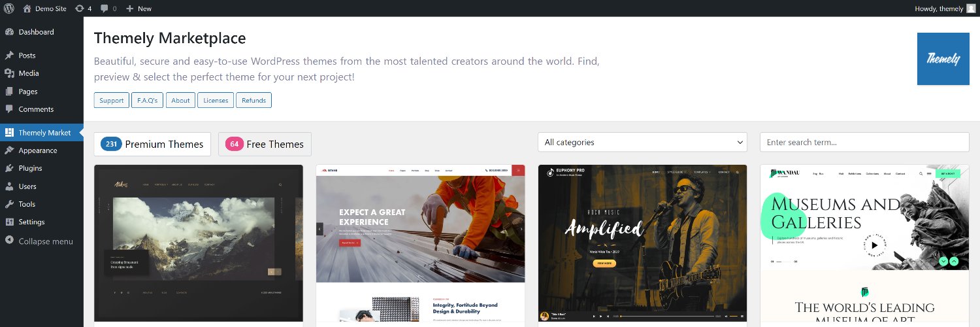Click the user avatar in admin bar
This screenshot has width=980, height=327.
pyautogui.click(x=971, y=9)
